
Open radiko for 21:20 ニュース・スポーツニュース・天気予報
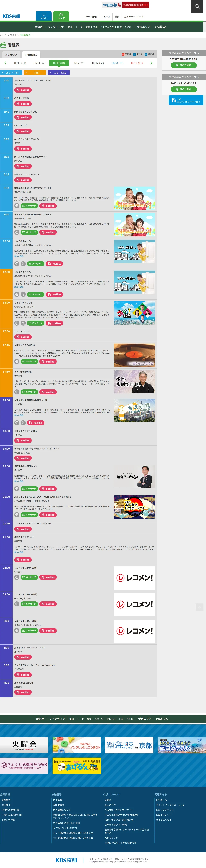tap(23, 529)
